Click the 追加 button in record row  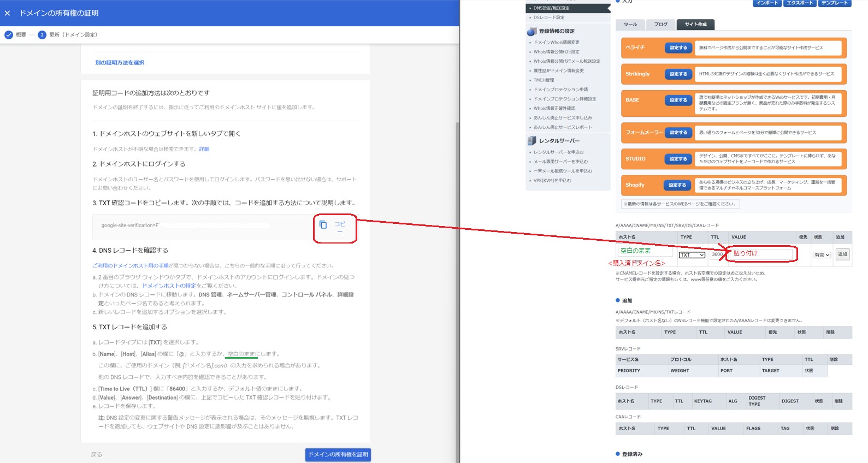pos(842,254)
